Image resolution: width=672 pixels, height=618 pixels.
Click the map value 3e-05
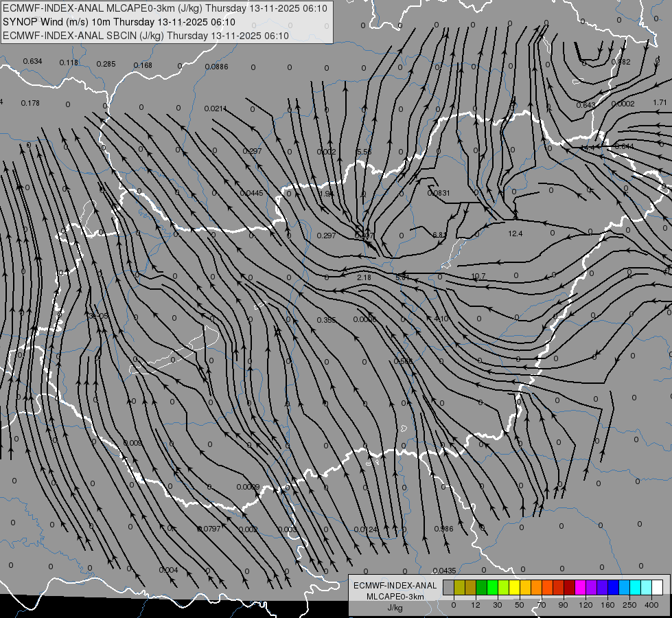coord(99,316)
